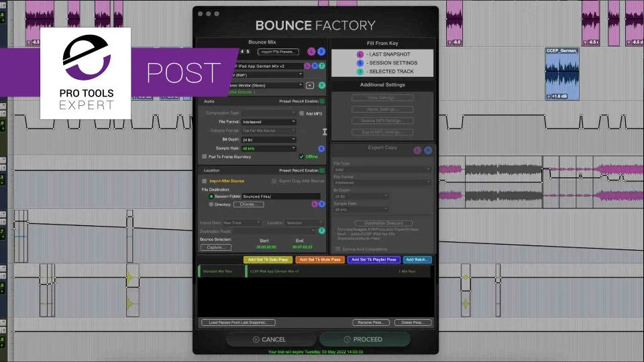Fill mix name from Selected Track icon
The image size is (644, 362).
point(322,66)
